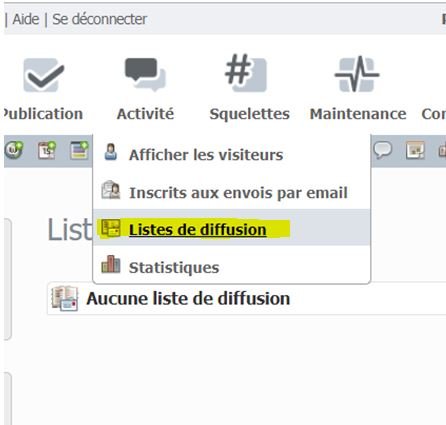Open Listes de diffusion menu item
Image resolution: width=446 pixels, height=425 pixels.
pos(198,230)
